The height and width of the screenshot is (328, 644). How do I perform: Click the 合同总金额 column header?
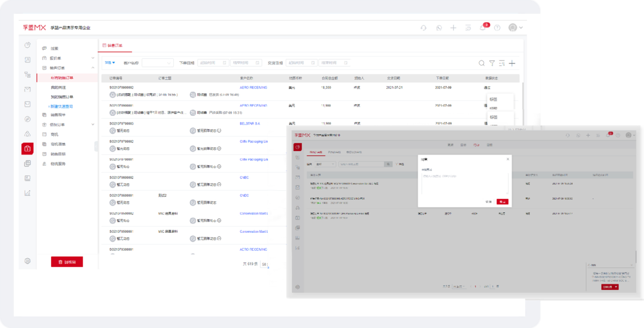[329, 78]
